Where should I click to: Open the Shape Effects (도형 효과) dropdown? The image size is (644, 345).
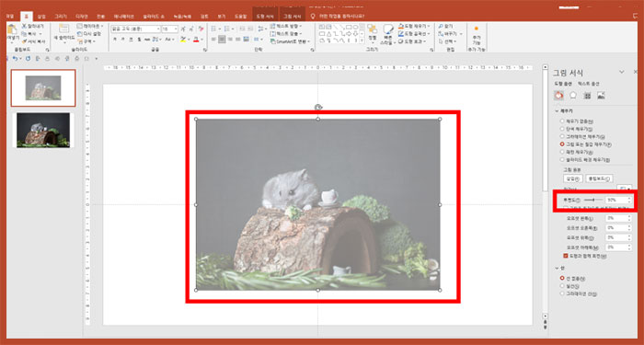pyautogui.click(x=412, y=41)
